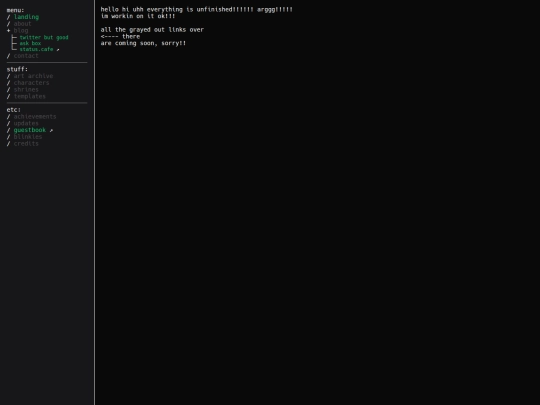Screen dimensions: 540x405
Task: Select the credits entry
Action: 26,144
